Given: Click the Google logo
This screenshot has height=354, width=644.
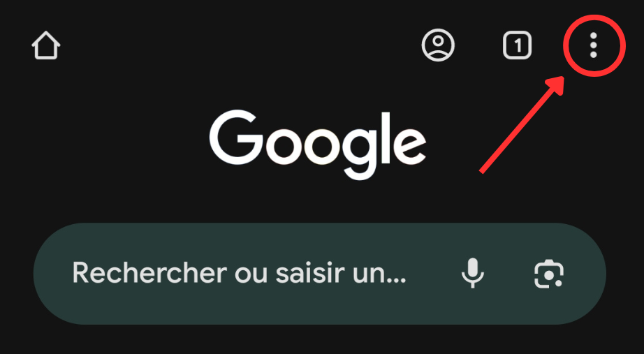Looking at the screenshot, I should point(318,145).
